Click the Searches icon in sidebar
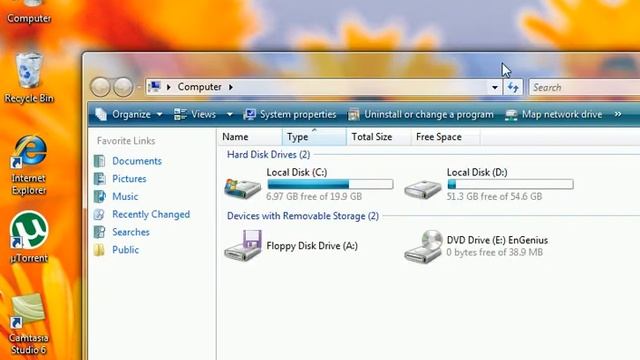 99,232
